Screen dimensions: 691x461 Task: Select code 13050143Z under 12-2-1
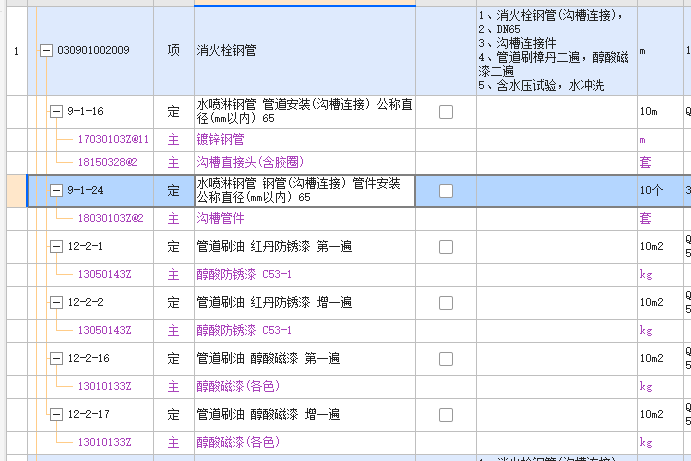(104, 274)
